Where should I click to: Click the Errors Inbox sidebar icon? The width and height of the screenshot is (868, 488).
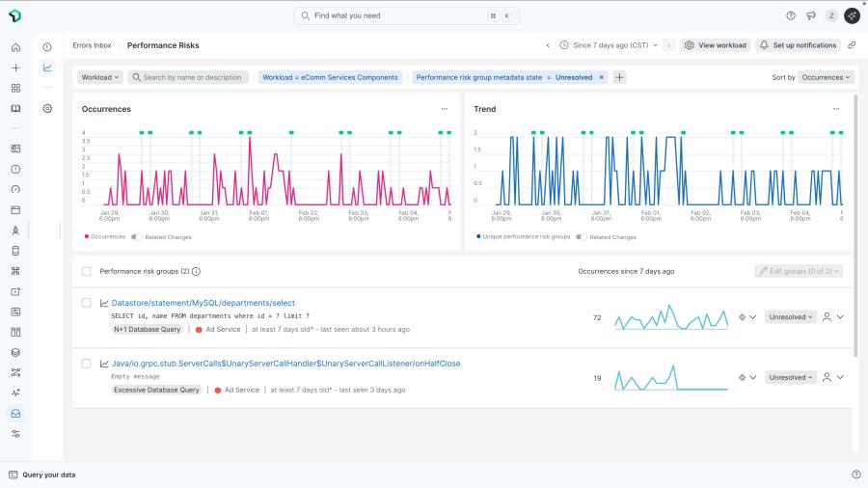(15, 414)
